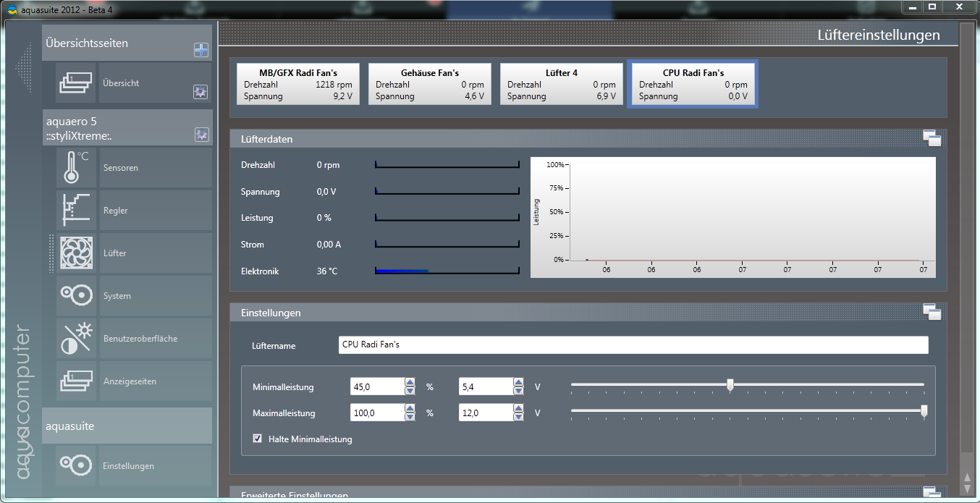Image resolution: width=980 pixels, height=503 pixels.
Task: Click the Lüfter fan icon
Action: [x=76, y=253]
